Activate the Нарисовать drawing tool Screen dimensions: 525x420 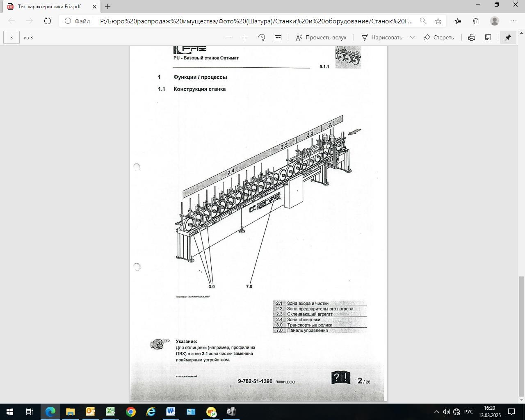click(x=382, y=37)
